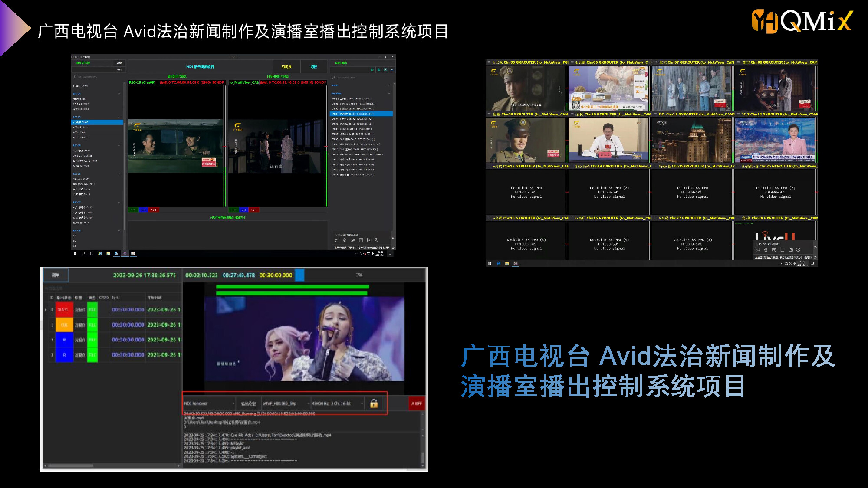
Task: Open Chn08 tile menu icon
Action: 739,62
